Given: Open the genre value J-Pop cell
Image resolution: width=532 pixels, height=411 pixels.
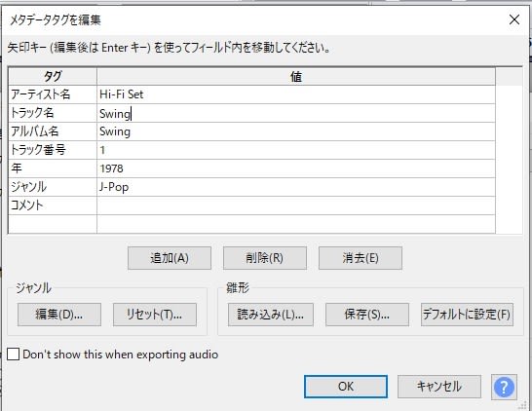Looking at the screenshot, I should coord(296,187).
